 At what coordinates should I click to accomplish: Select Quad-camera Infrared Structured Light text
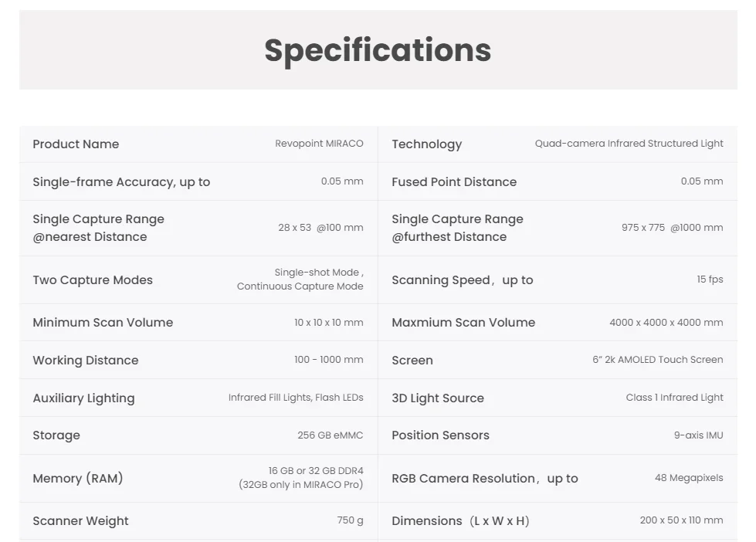click(x=629, y=144)
